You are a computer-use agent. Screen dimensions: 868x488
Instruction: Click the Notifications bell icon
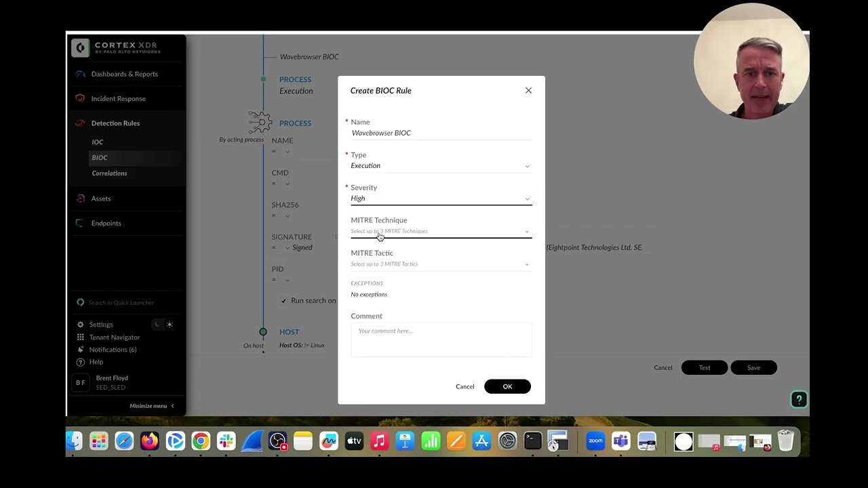pos(81,350)
